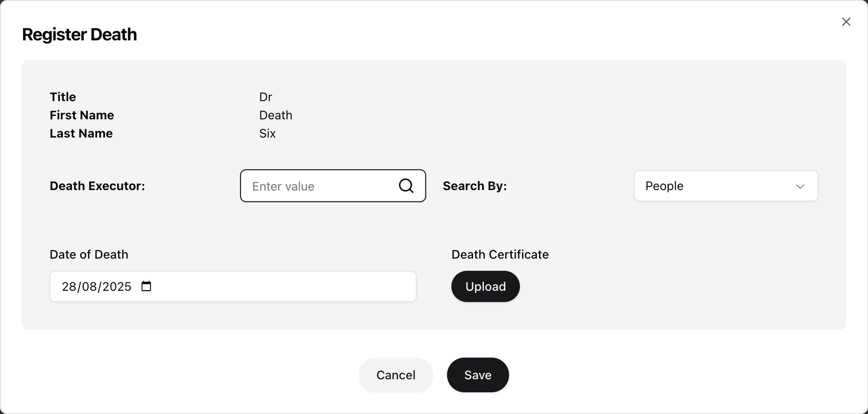
Task: Click the Death Executor label
Action: [97, 186]
